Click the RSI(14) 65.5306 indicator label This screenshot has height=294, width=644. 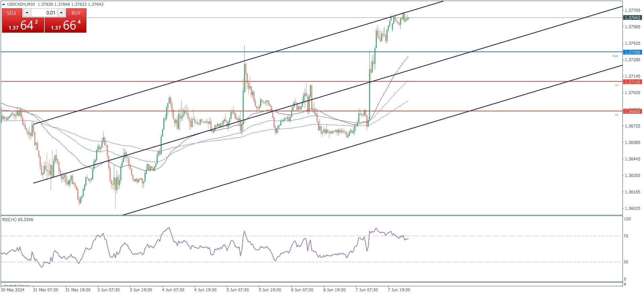click(x=18, y=220)
